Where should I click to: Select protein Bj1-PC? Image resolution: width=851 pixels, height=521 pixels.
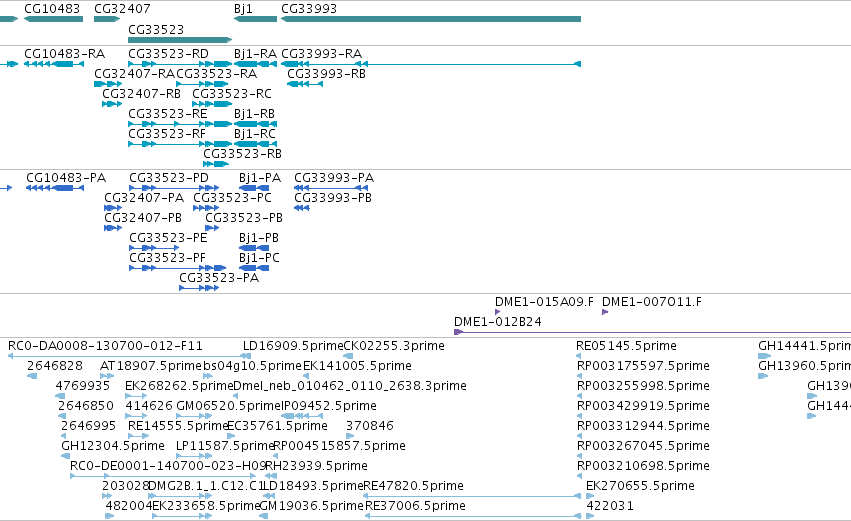(259, 258)
